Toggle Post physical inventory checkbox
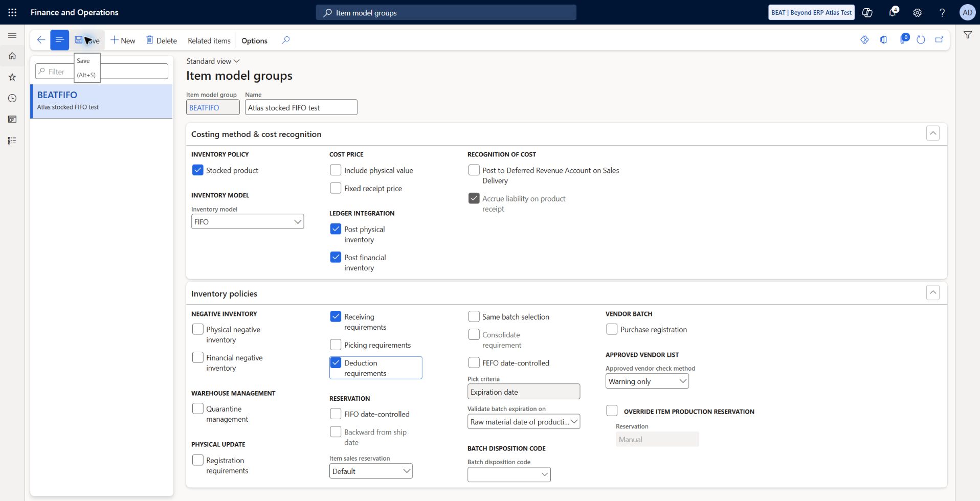980x501 pixels. click(336, 229)
